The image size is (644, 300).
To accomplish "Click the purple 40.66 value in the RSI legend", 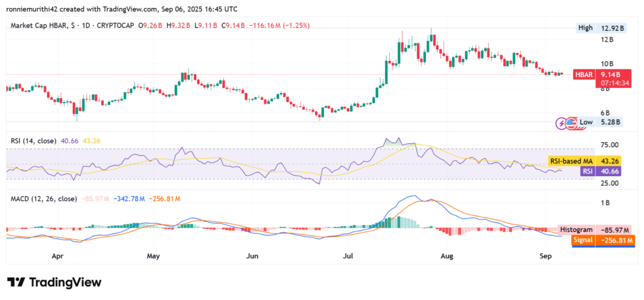I will [69, 140].
